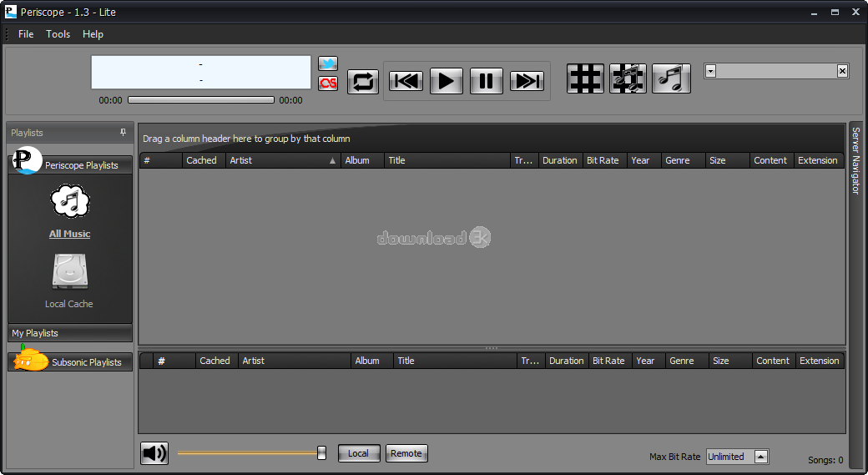Image resolution: width=868 pixels, height=475 pixels.
Task: Switch to Local playback mode
Action: (359, 453)
